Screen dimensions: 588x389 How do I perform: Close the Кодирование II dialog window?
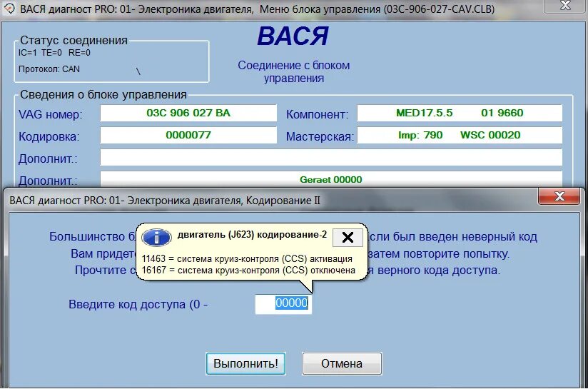[559, 196]
